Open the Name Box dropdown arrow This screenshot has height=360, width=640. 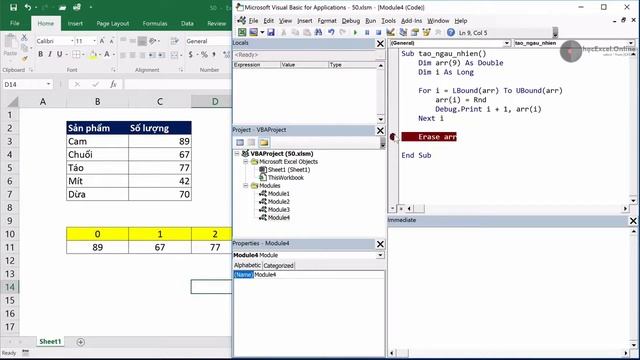pos(48,84)
